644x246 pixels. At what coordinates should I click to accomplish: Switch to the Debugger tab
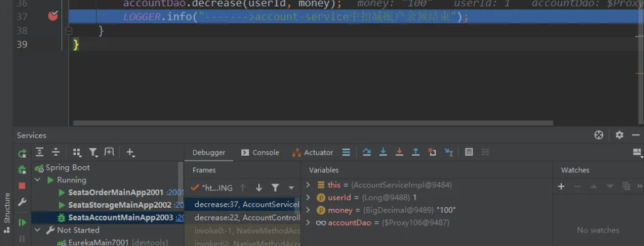[x=209, y=153]
